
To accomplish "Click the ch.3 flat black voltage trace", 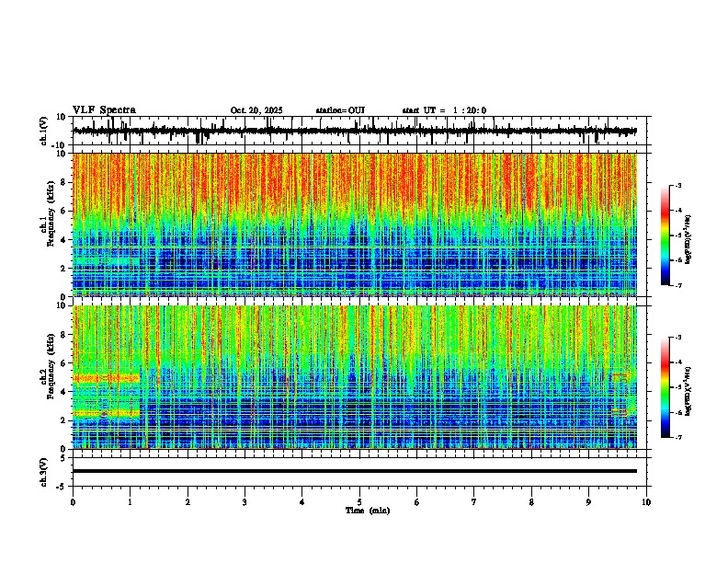I will 354,471.
